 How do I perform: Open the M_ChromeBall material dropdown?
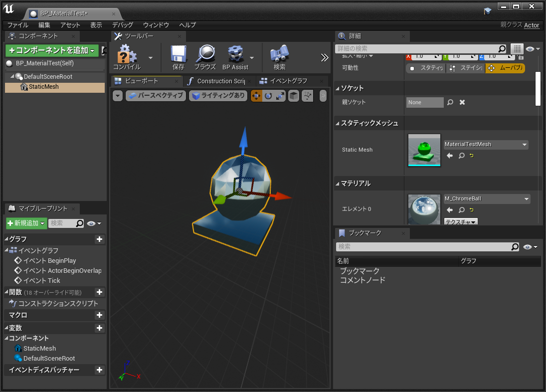487,199
